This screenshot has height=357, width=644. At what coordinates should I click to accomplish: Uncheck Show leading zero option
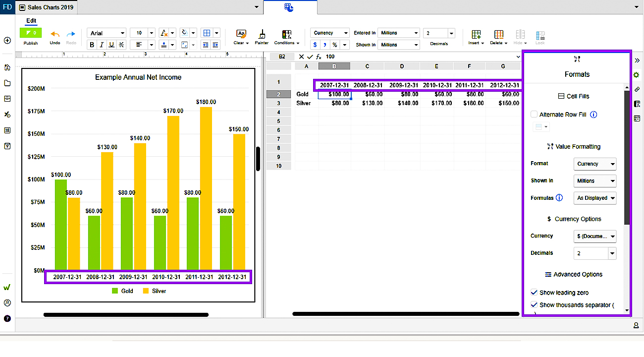coord(534,293)
